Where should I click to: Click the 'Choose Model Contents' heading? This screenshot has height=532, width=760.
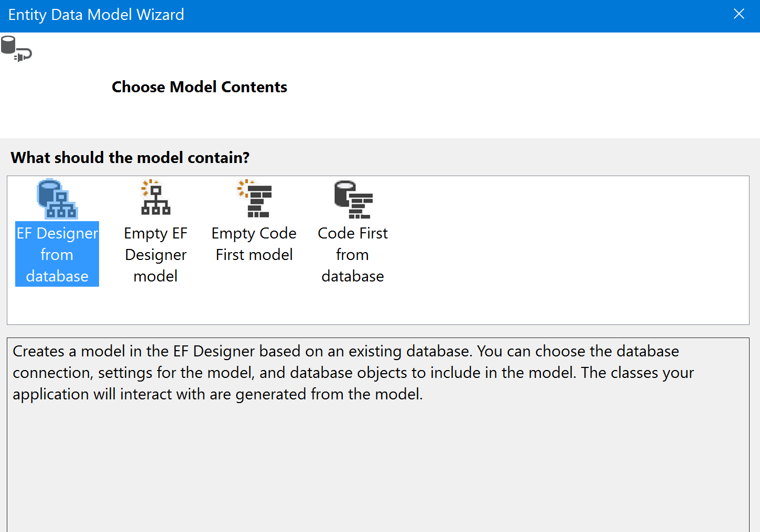199,87
